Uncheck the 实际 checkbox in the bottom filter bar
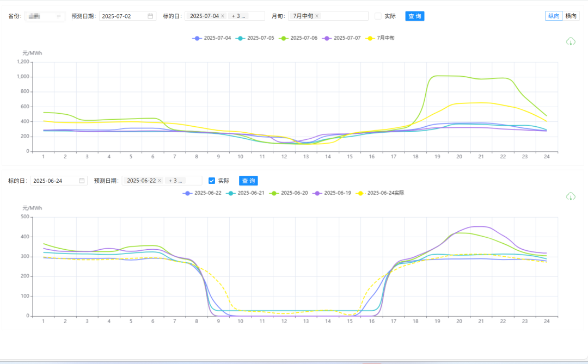Screen dimensions: 588x364 click(212, 181)
